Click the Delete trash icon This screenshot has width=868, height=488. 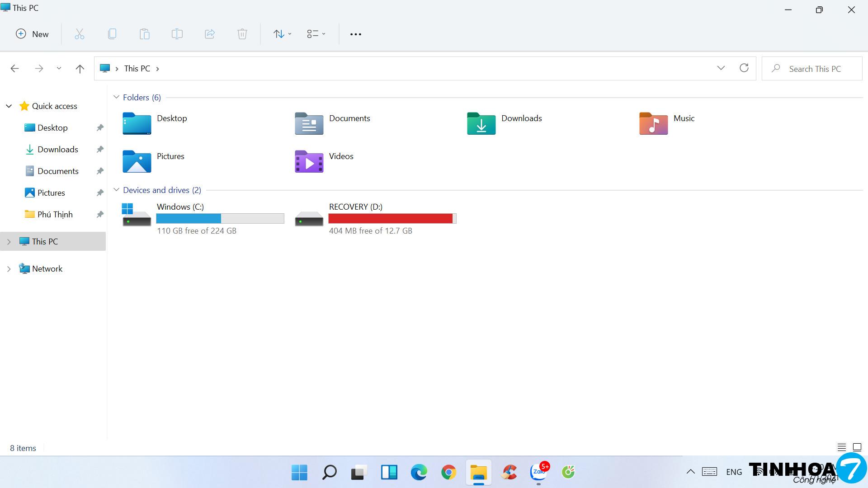[242, 34]
